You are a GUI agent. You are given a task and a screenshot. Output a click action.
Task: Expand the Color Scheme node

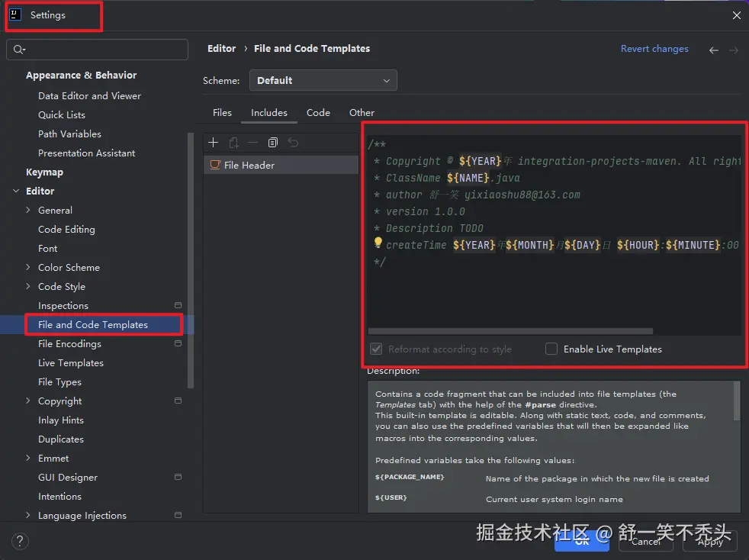pyautogui.click(x=27, y=267)
